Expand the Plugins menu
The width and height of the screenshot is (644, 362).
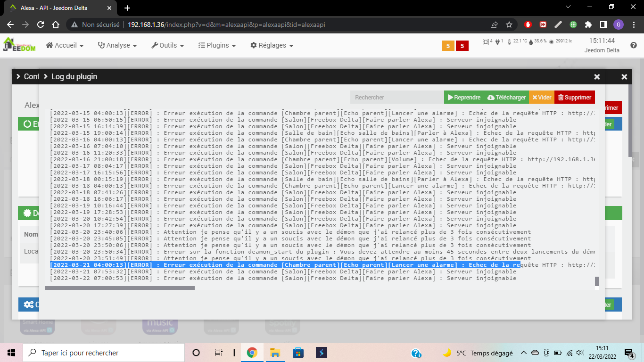217,45
